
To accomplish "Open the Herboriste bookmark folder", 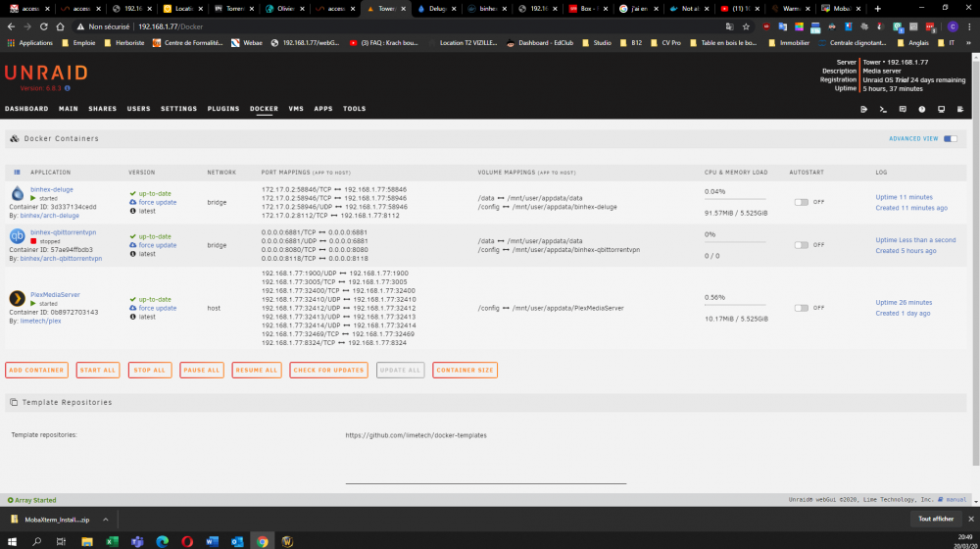I will pos(124,43).
